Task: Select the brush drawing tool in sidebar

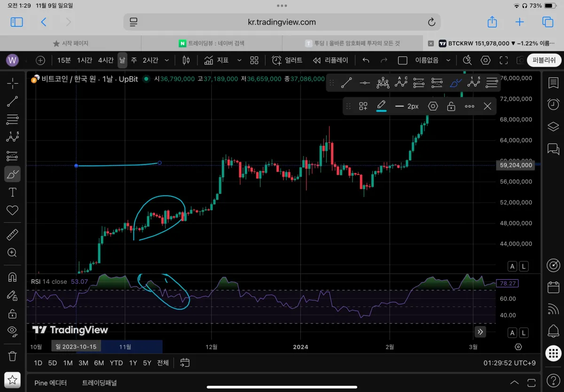Action: (x=13, y=174)
